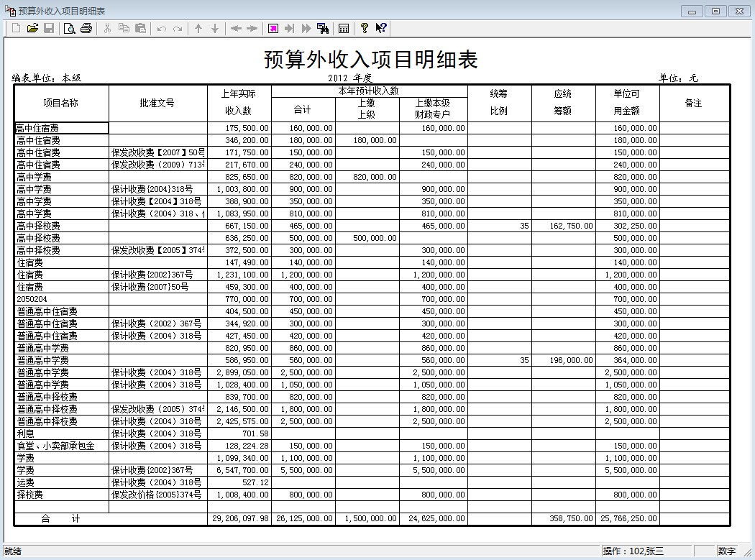
Task: Select the first 高中住宿费 project name cell
Action: pos(61,128)
